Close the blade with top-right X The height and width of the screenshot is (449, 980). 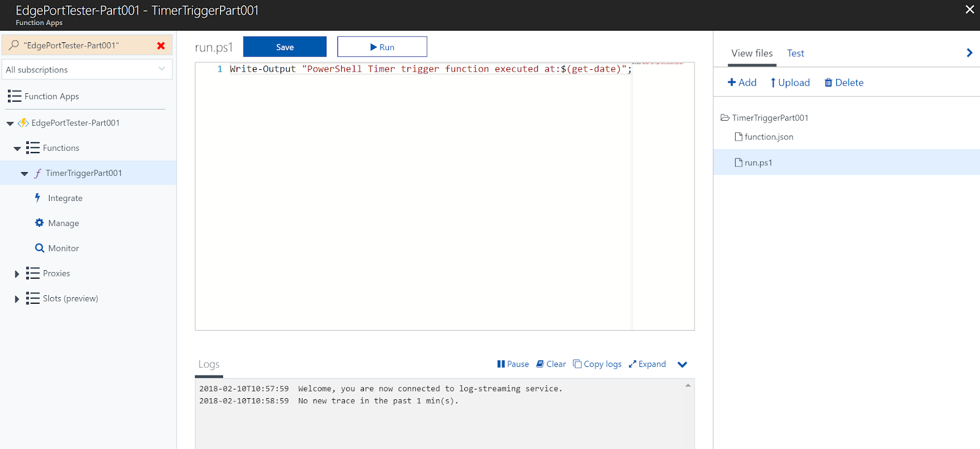pyautogui.click(x=970, y=10)
